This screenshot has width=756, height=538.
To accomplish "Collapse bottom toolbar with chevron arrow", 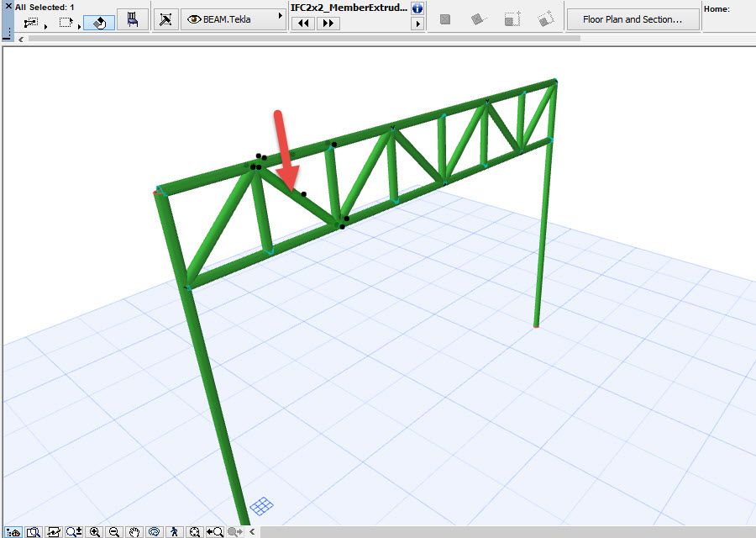I will [252, 532].
